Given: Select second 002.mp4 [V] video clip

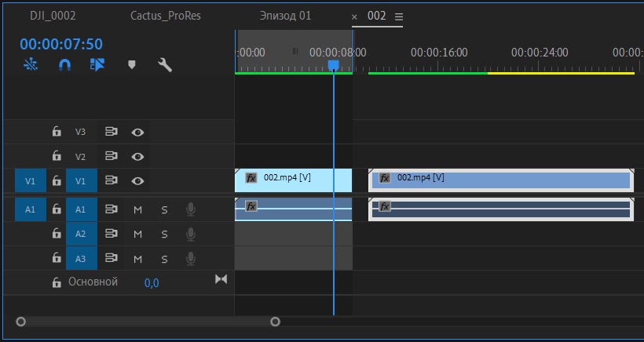Looking at the screenshot, I should click(501, 180).
